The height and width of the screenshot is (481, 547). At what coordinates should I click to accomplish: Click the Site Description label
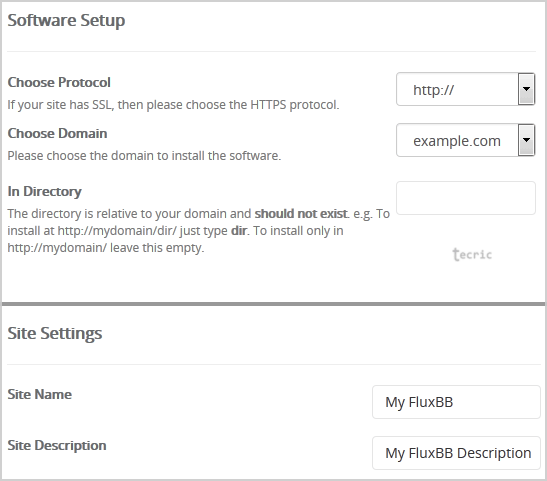pos(57,445)
